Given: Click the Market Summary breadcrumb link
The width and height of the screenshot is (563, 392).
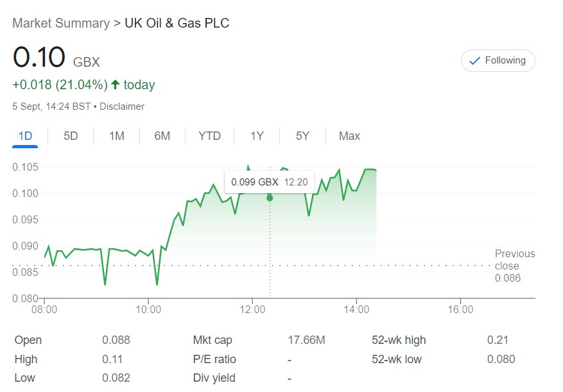Looking at the screenshot, I should point(61,24).
